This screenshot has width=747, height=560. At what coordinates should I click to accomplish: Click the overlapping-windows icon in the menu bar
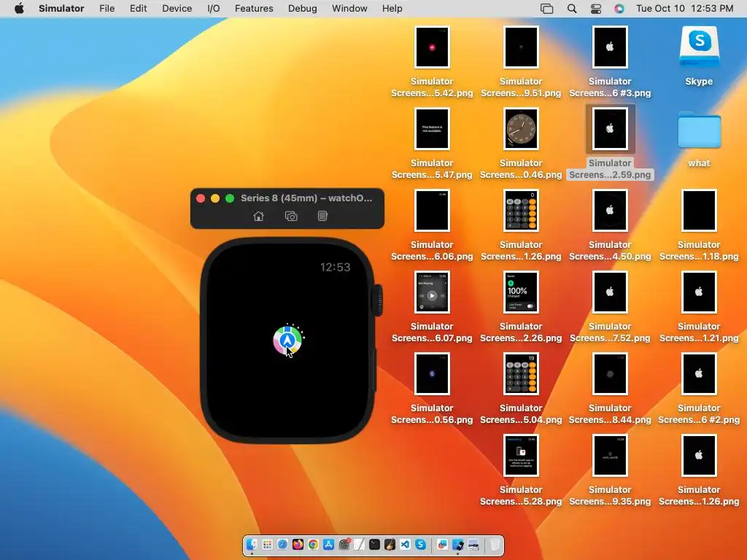tap(546, 9)
